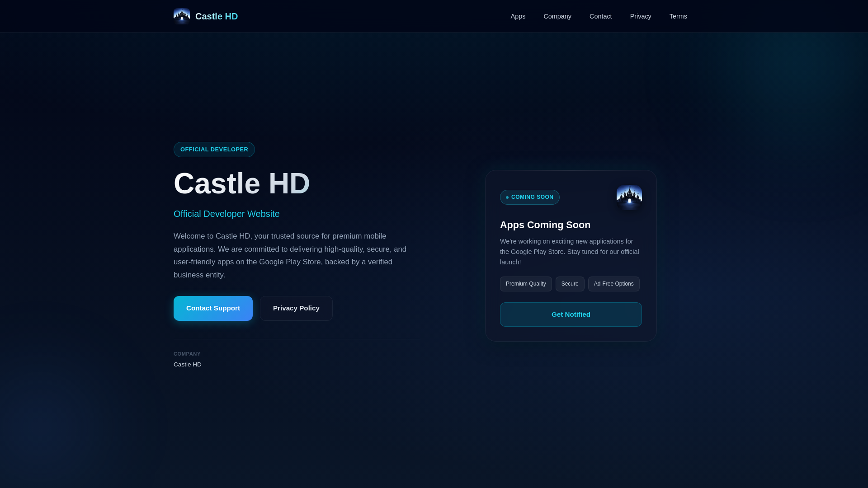Screen dimensions: 868x488
Task: Click the Official Developer Website subtitle
Action: [x=226, y=214]
